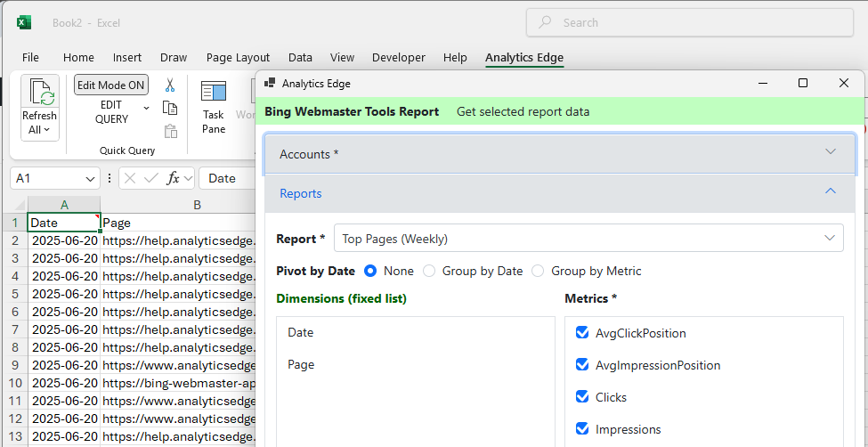Uncheck the Impressions metric checkbox

[x=582, y=429]
